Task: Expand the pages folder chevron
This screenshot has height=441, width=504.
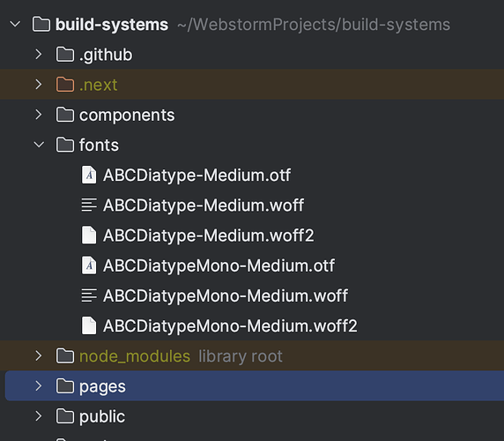Action: coord(39,386)
